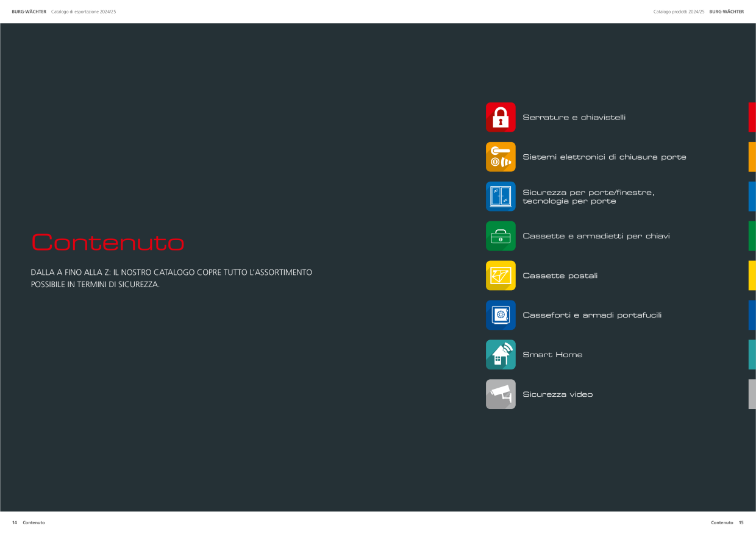Open Casseforti e armadi portafucili section
This screenshot has height=534, width=756.
[592, 315]
